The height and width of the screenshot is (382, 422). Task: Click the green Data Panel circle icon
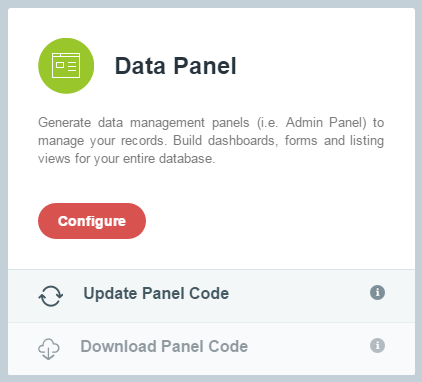(66, 66)
